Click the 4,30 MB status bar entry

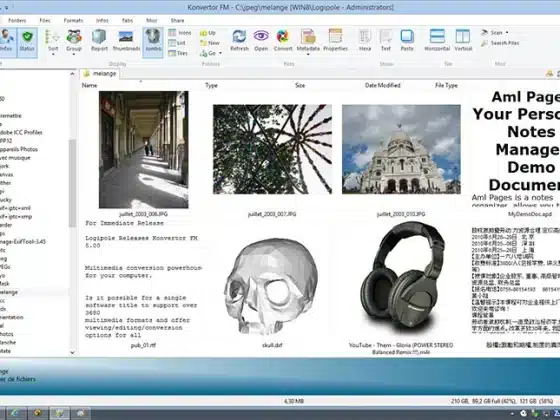point(294,401)
